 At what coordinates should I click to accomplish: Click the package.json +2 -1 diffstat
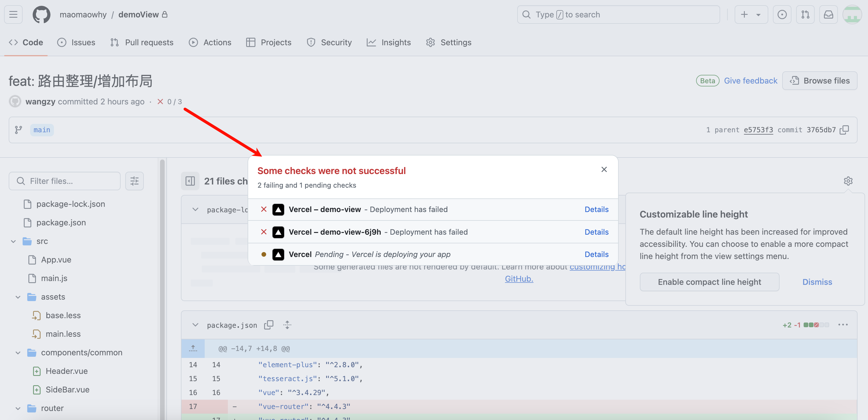tap(805, 325)
